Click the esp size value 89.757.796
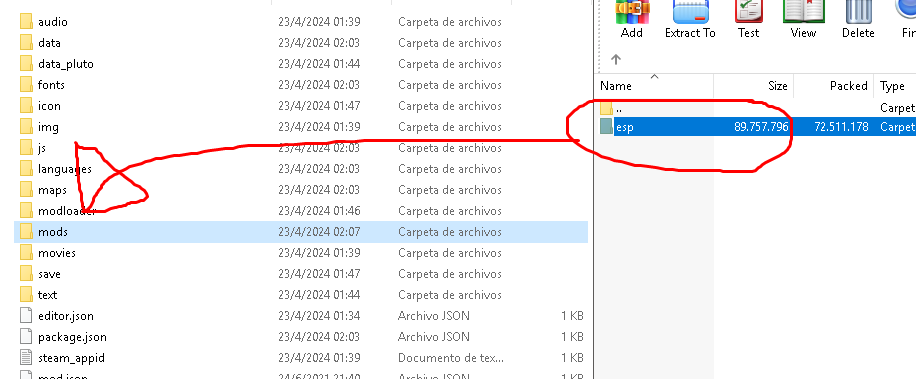 [x=761, y=127]
